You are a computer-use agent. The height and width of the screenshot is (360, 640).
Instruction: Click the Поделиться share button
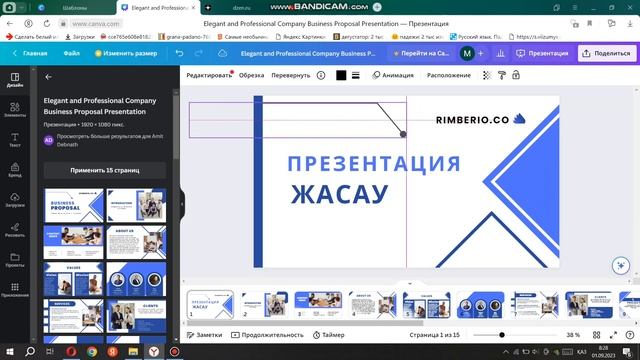607,53
